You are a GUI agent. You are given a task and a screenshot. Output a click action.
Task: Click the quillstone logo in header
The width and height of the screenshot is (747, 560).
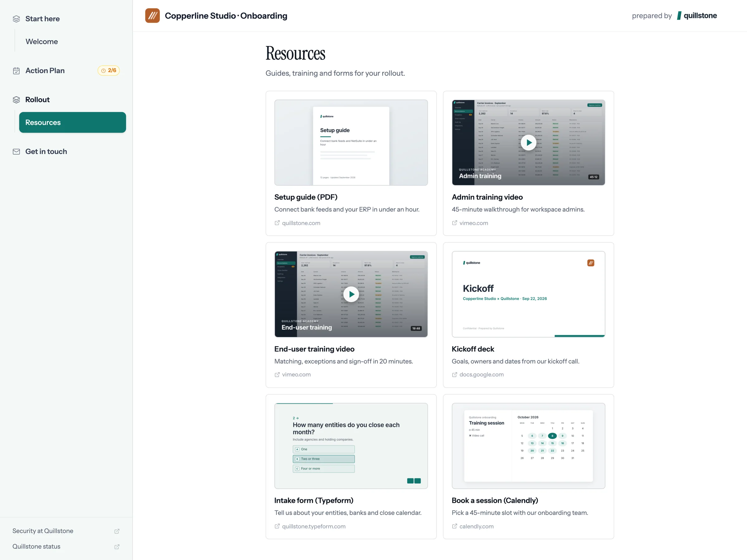(697, 16)
